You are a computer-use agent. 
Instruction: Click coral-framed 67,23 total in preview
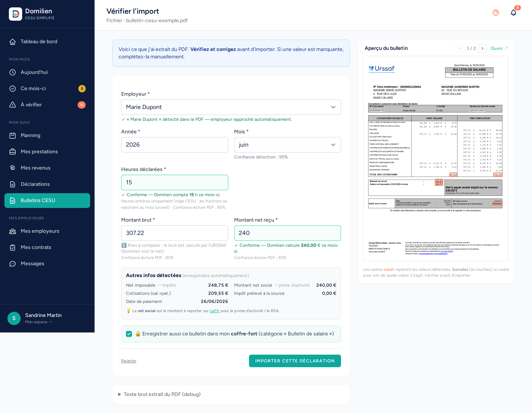[x=453, y=175]
